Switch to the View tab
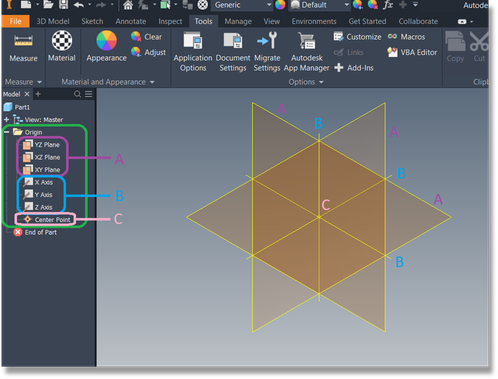The width and height of the screenshot is (498, 379). pyautogui.click(x=272, y=21)
